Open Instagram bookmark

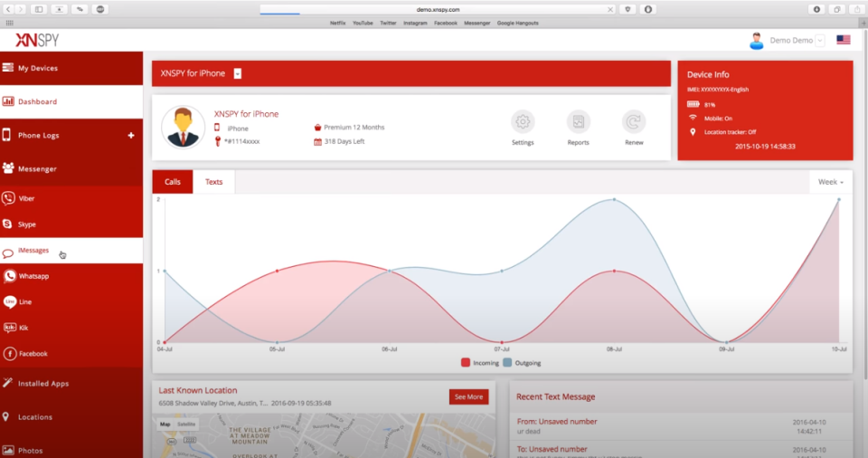[x=415, y=24]
